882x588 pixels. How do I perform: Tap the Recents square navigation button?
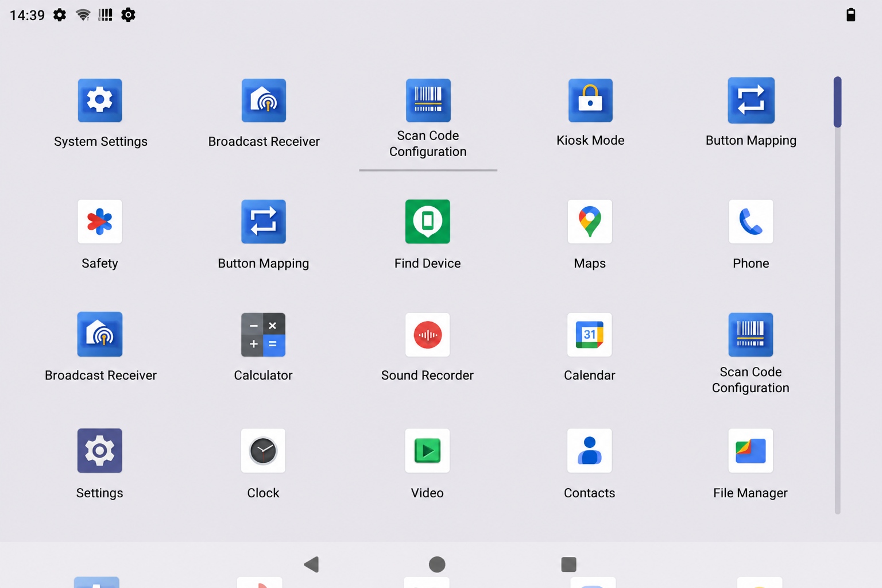pos(568,564)
